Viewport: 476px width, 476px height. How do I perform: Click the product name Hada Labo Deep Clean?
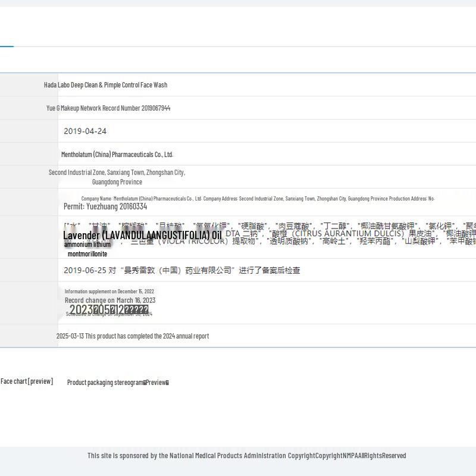click(105, 85)
